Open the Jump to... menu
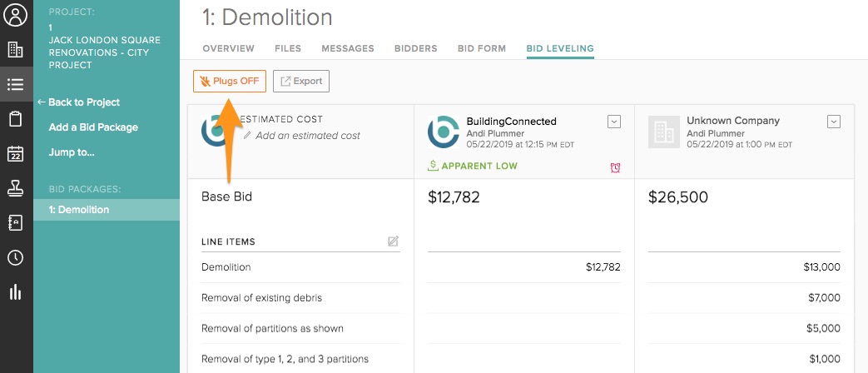This screenshot has width=868, height=373. [72, 152]
